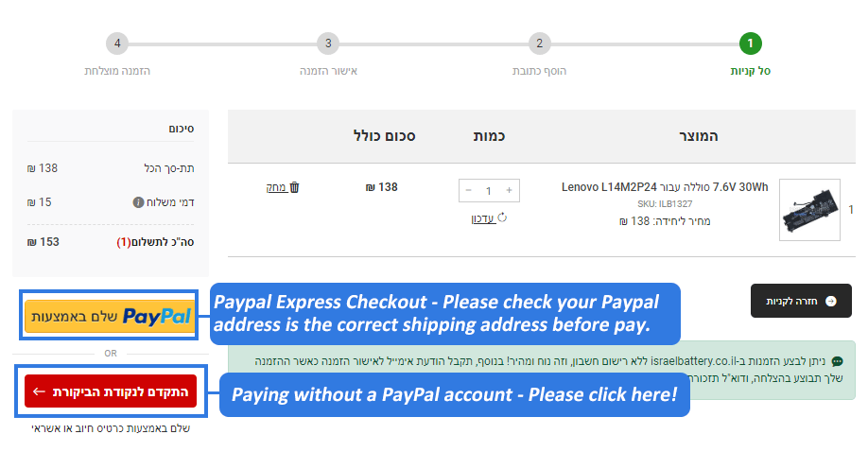Screen dimensions: 868x452
Task: Click the shipping fee info icon
Action: 138,202
